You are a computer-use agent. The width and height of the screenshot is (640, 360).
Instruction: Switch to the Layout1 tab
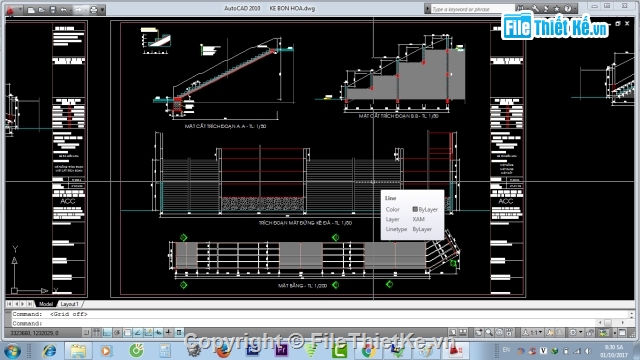[x=69, y=304]
